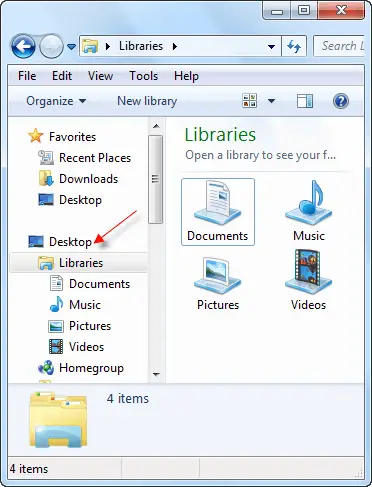372x487 pixels.
Task: Open the View menu
Action: tap(100, 76)
